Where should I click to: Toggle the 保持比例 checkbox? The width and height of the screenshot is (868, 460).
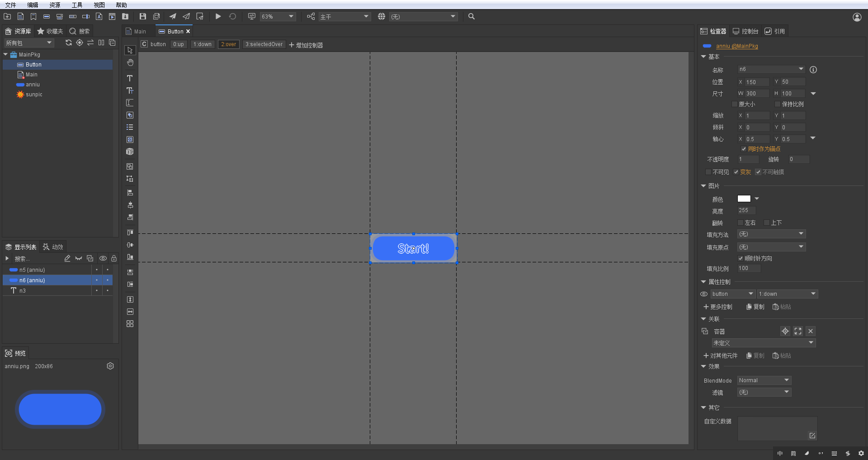click(778, 104)
